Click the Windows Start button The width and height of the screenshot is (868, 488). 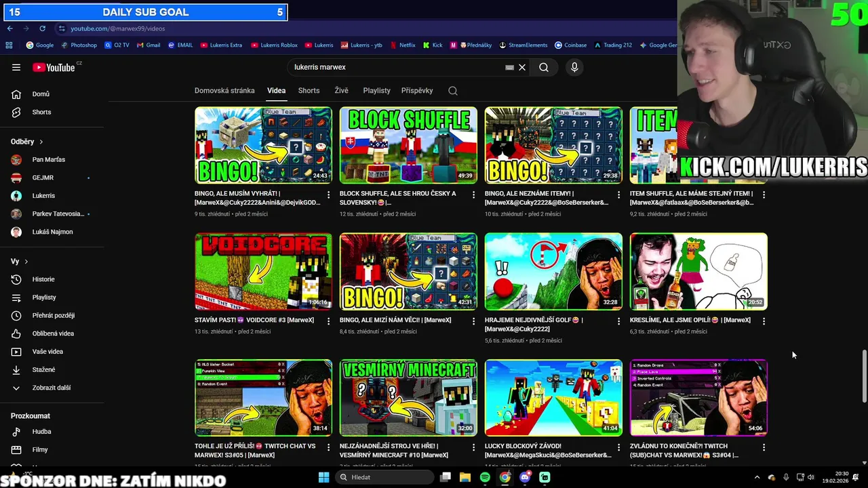324,477
